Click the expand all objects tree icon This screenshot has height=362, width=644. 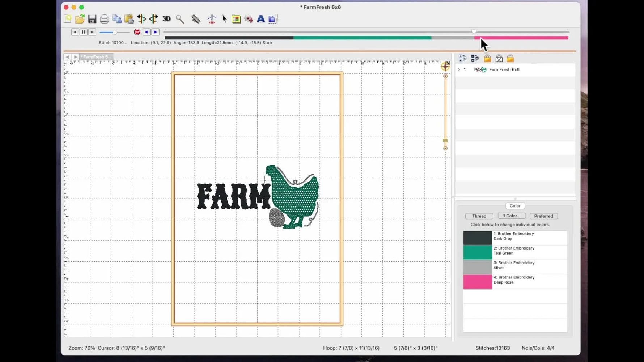[462, 59]
